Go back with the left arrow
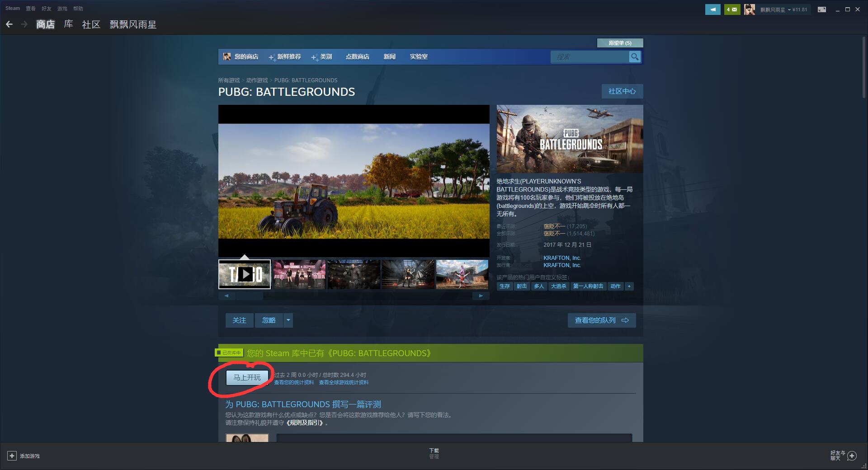The width and height of the screenshot is (868, 470). pos(9,24)
